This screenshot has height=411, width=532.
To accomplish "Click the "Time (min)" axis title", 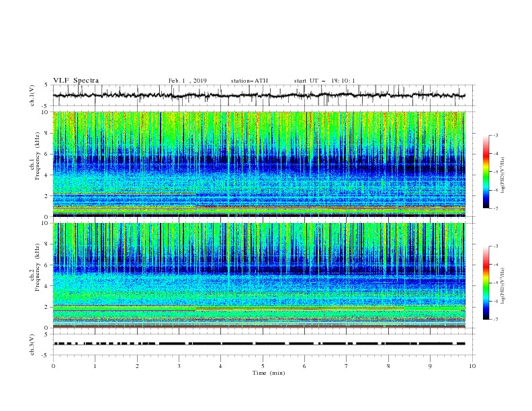I will point(269,373).
